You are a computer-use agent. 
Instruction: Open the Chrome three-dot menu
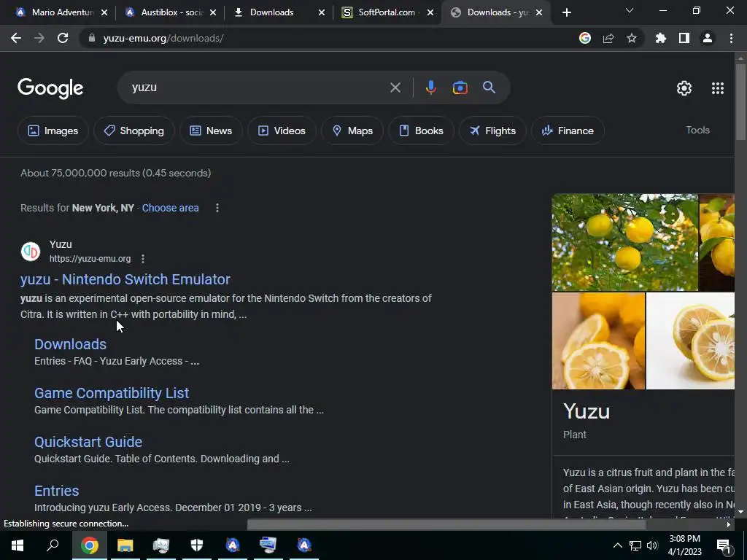pyautogui.click(x=731, y=38)
